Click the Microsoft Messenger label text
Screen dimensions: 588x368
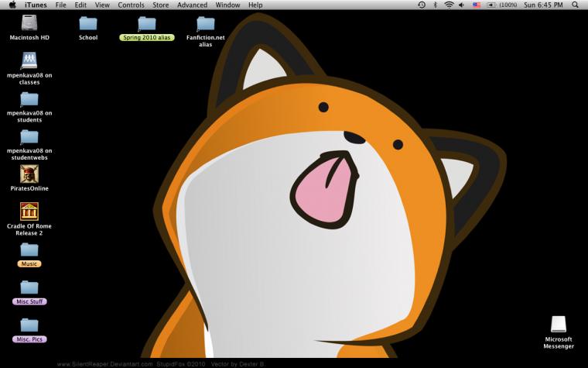tap(559, 343)
